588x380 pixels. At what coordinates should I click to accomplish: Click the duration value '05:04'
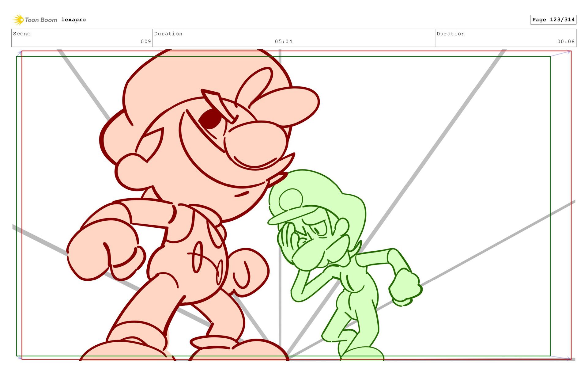point(283,41)
